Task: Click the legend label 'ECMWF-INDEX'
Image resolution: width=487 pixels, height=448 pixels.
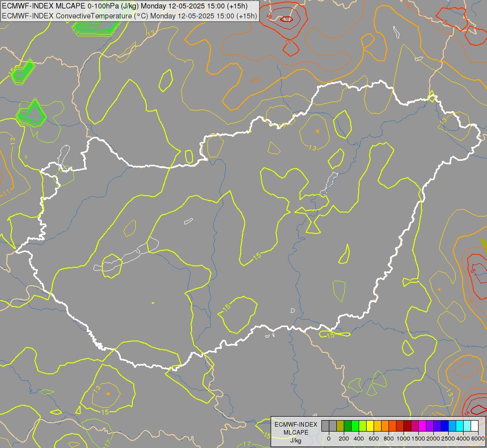Action: point(296,425)
